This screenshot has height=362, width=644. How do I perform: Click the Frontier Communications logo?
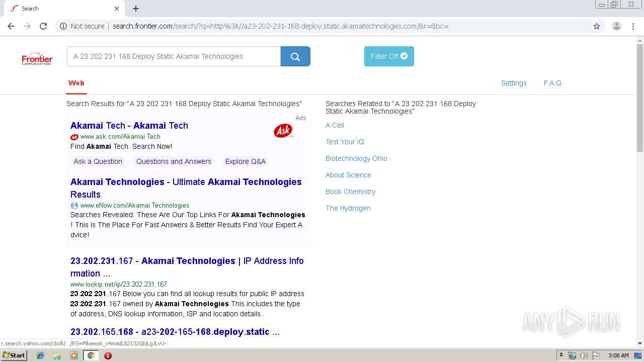click(x=37, y=59)
